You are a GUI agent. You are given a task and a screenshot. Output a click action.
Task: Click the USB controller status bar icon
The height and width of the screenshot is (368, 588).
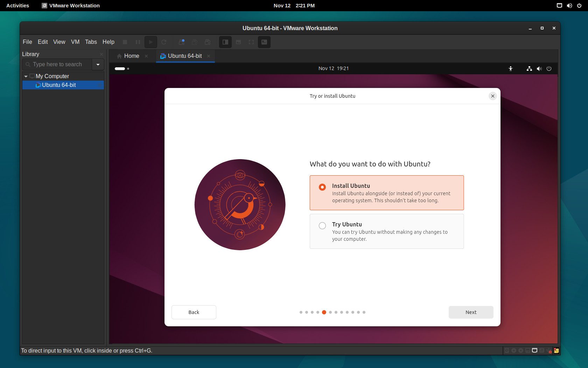pos(549,350)
